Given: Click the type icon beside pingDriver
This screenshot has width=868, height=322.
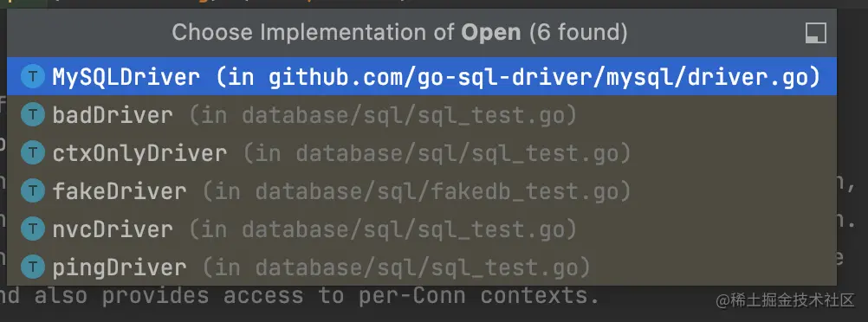Looking at the screenshot, I should pyautogui.click(x=33, y=267).
